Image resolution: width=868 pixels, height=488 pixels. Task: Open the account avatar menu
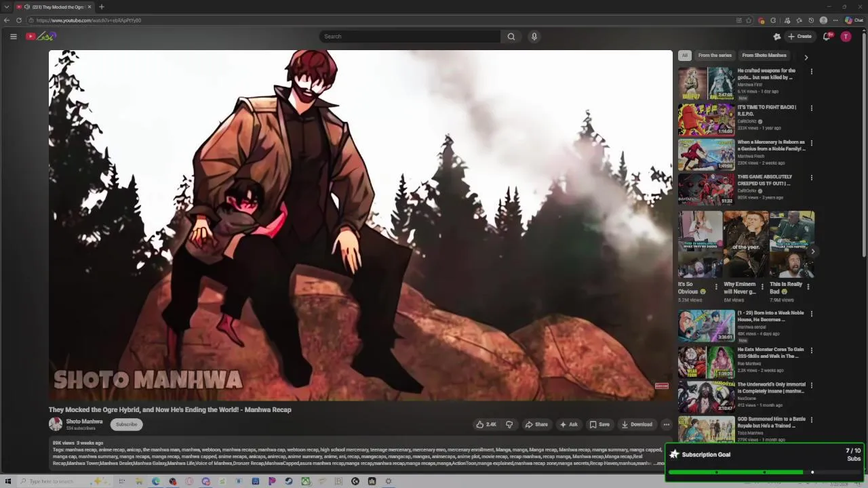tap(846, 37)
